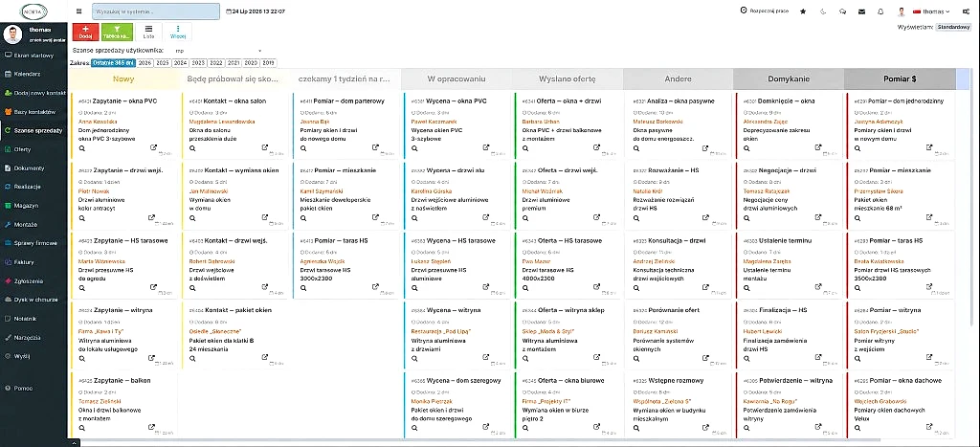Click the system search field
Screen dimensions: 980x447
tap(156, 11)
